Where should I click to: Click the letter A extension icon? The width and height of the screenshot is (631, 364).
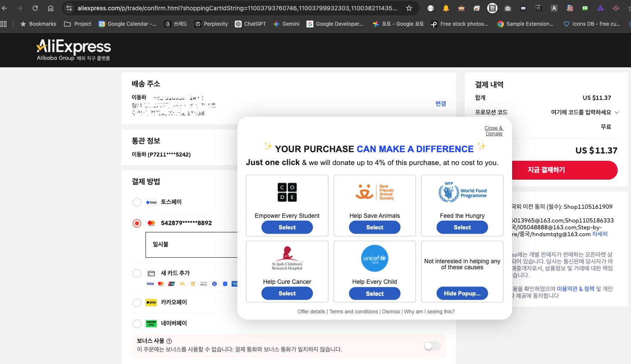(554, 8)
